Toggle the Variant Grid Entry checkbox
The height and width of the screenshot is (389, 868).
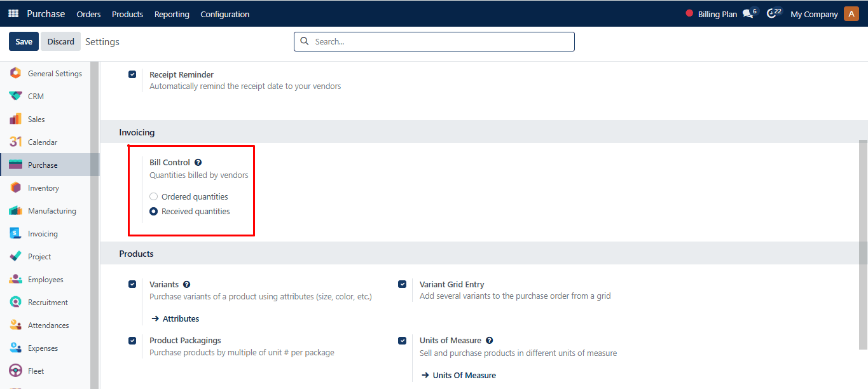tap(403, 284)
